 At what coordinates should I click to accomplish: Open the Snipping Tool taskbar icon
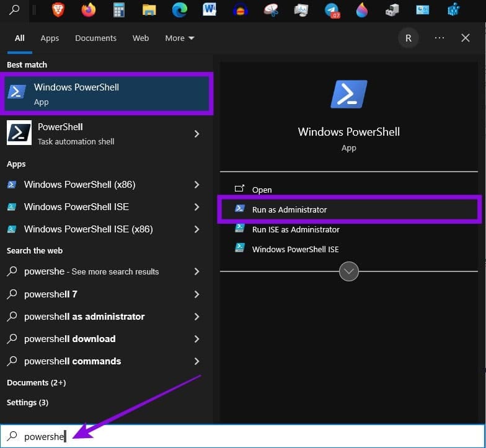271,10
